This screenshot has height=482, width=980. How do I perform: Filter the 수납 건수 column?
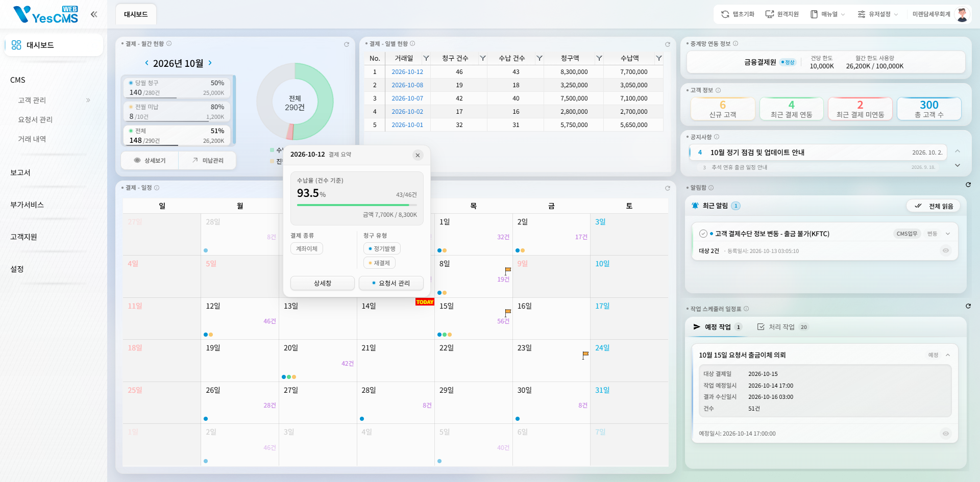(540, 58)
